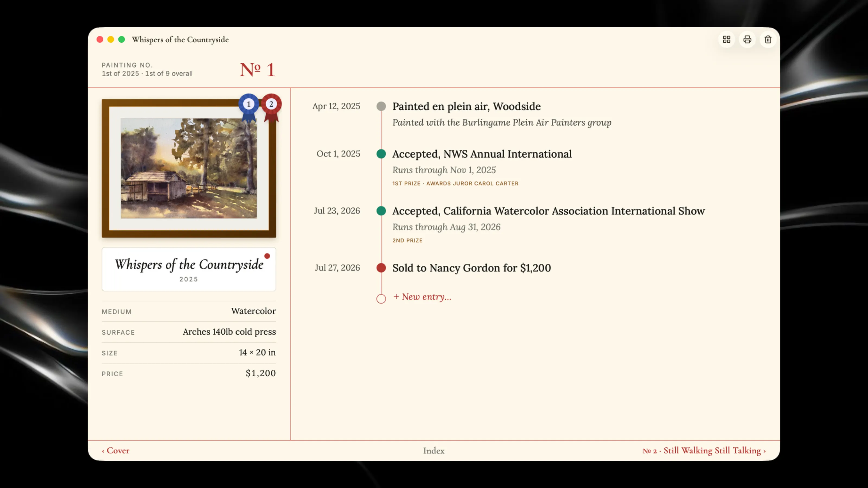Image resolution: width=868 pixels, height=488 pixels.
Task: Click the Whispers of the Countryside title card
Action: click(189, 269)
